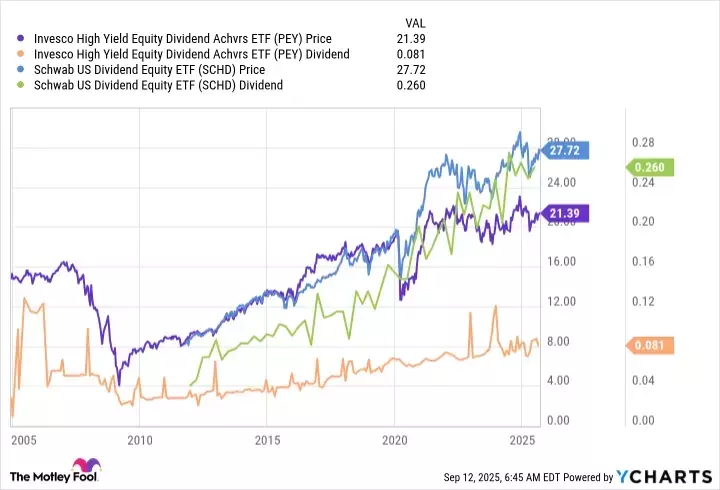
Task: Click the 2010 x-axis label
Action: click(x=140, y=440)
